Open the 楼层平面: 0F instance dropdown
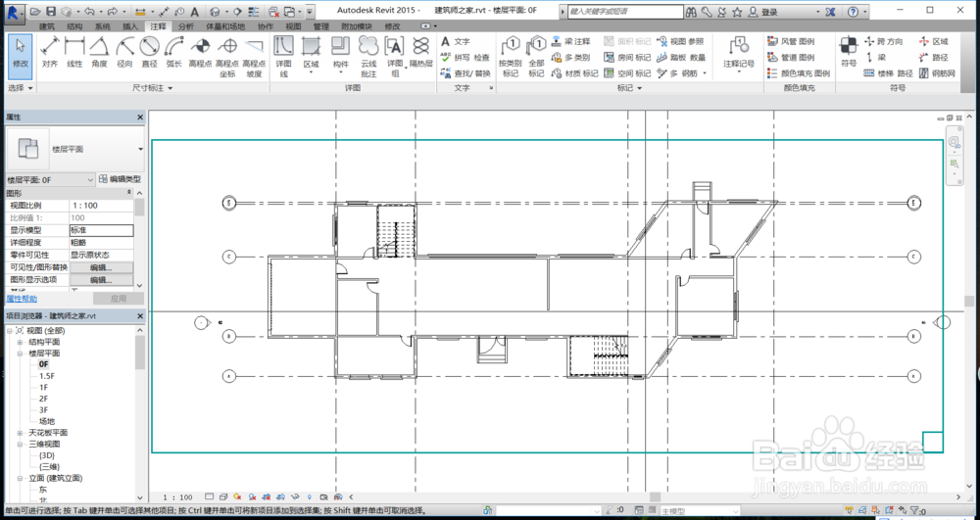 tap(51, 180)
